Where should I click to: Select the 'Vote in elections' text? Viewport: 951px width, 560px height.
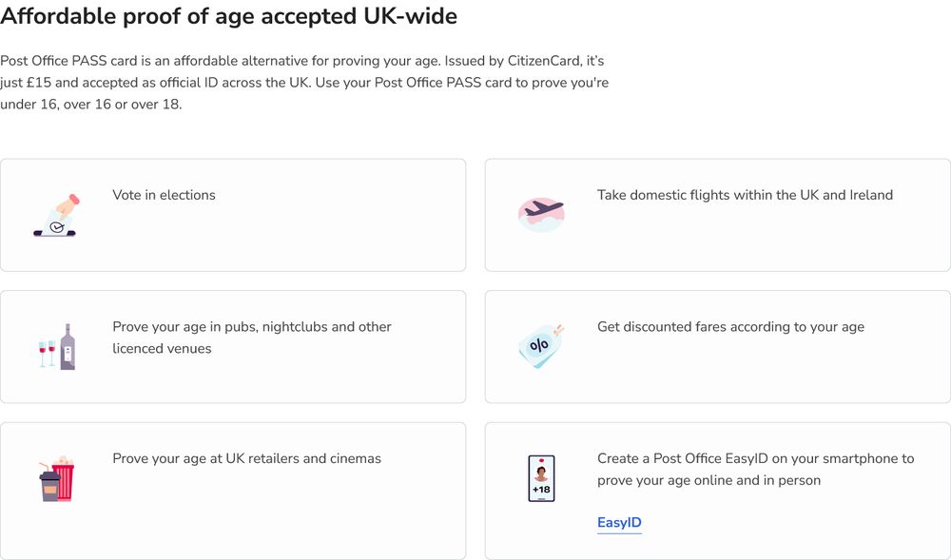(x=164, y=195)
